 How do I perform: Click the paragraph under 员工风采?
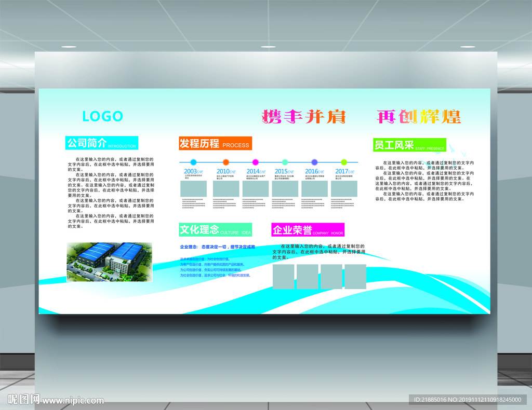(424, 181)
